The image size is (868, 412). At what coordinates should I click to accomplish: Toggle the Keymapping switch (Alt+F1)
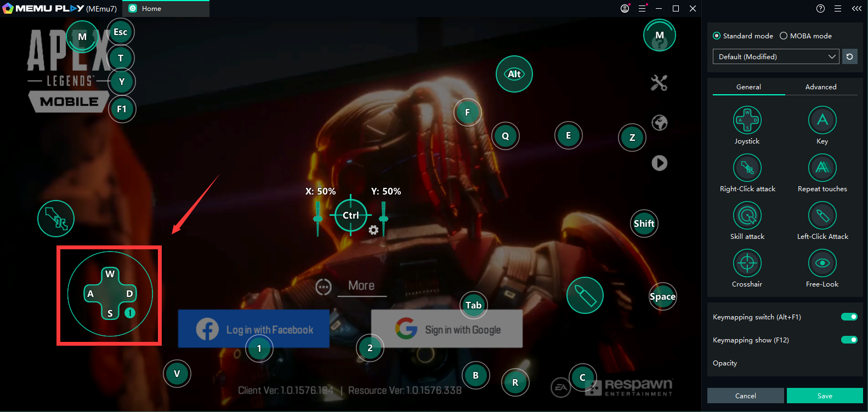(x=849, y=317)
